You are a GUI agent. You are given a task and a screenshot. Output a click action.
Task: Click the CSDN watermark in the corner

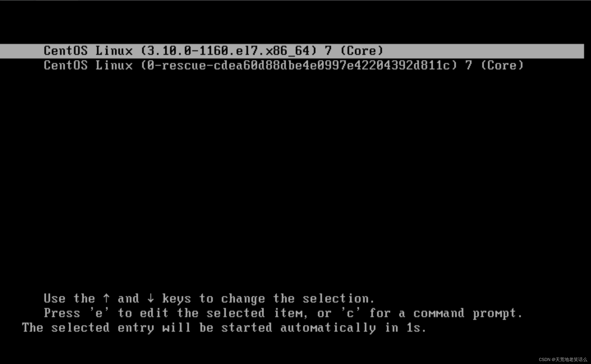(563, 359)
